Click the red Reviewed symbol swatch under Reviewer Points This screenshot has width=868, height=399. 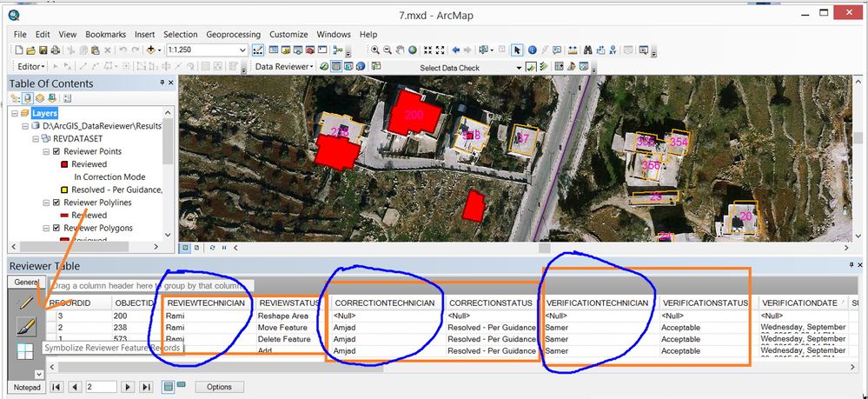point(65,164)
